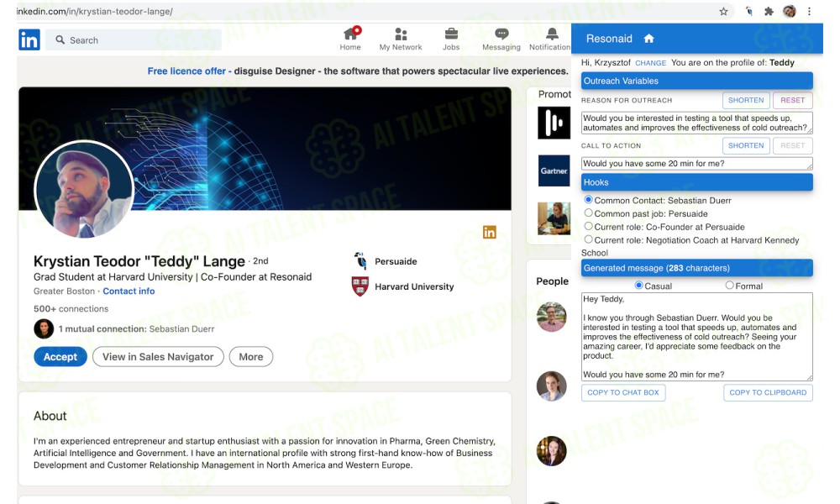
Task: Click the Resonaid extension icon in toolbar
Action: point(749,11)
